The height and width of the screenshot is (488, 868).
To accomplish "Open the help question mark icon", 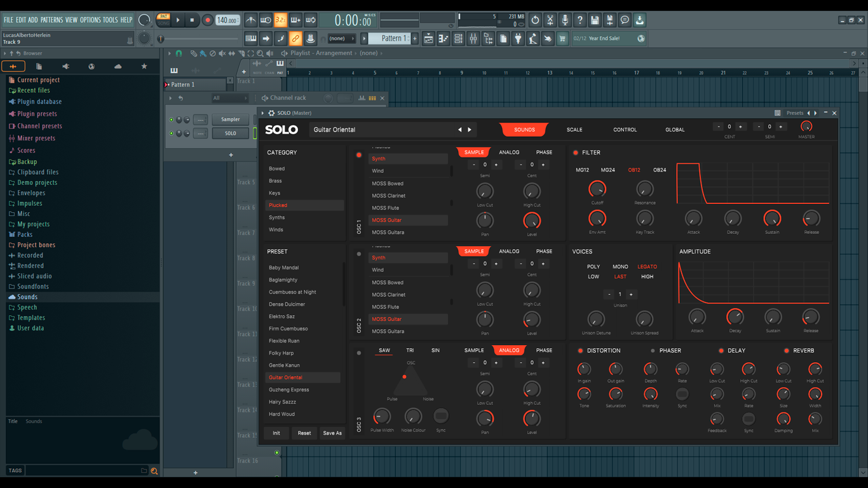I will click(x=580, y=20).
